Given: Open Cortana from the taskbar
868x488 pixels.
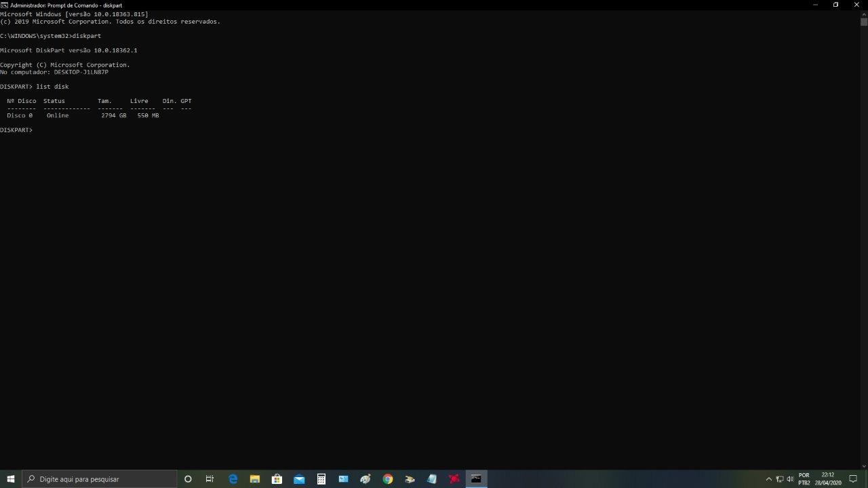Looking at the screenshot, I should click(188, 479).
